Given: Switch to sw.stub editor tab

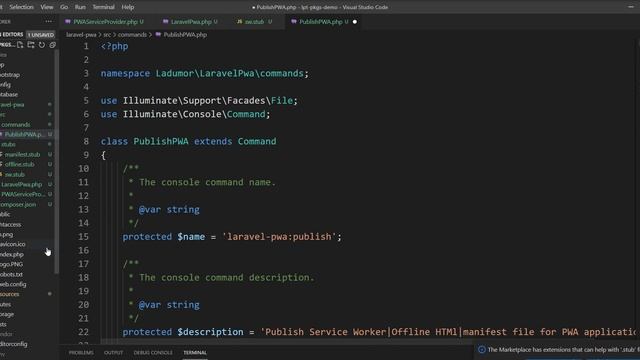Looking at the screenshot, I should pos(254,22).
